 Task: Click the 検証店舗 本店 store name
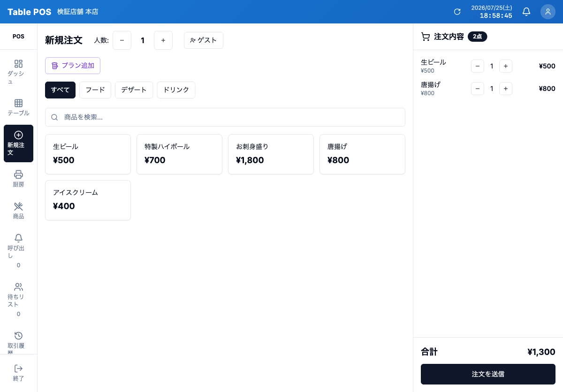point(78,12)
